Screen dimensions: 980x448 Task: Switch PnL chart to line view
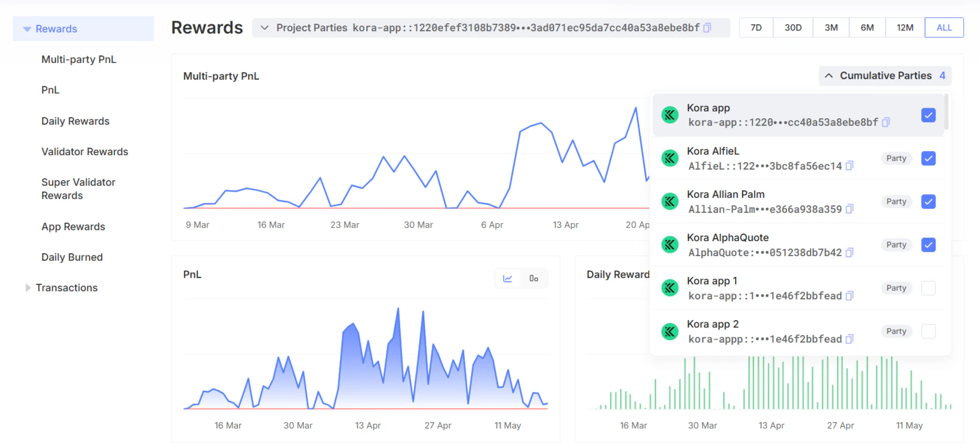508,278
